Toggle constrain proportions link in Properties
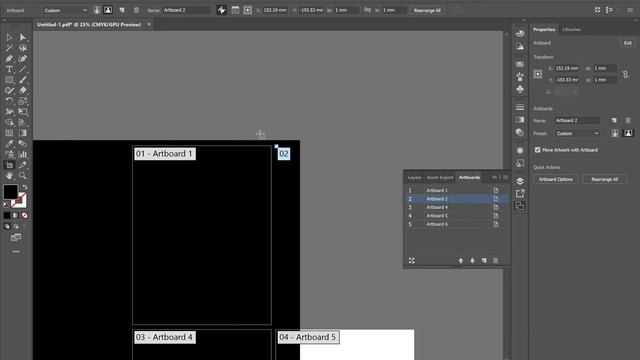 (625, 74)
